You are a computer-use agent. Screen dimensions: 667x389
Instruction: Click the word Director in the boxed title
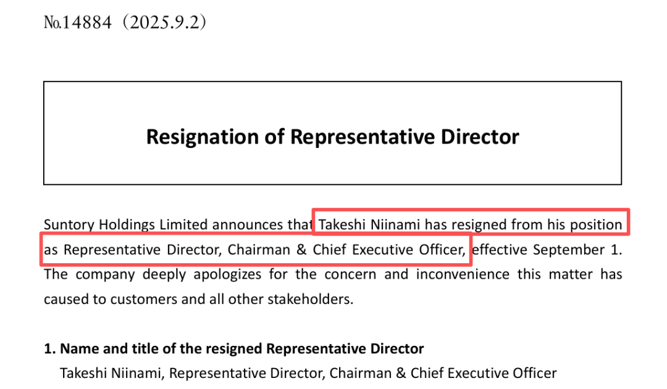pyautogui.click(x=480, y=137)
